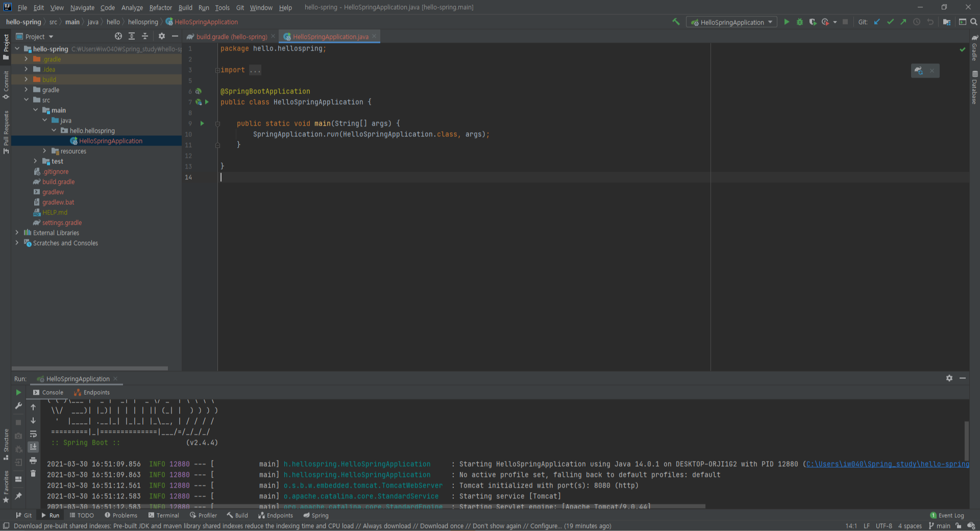The image size is (980, 531).
Task: Toggle Database side tool window
Action: click(x=974, y=88)
